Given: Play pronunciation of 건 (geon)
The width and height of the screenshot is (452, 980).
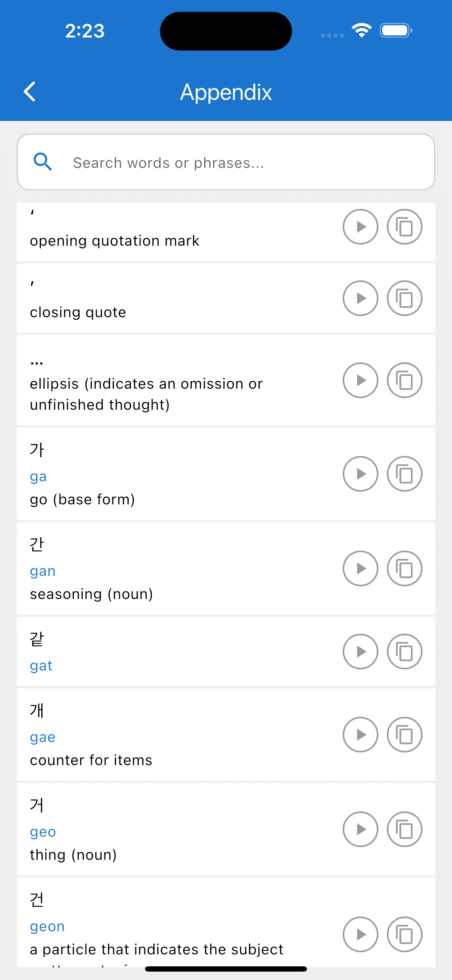Looking at the screenshot, I should (x=360, y=934).
